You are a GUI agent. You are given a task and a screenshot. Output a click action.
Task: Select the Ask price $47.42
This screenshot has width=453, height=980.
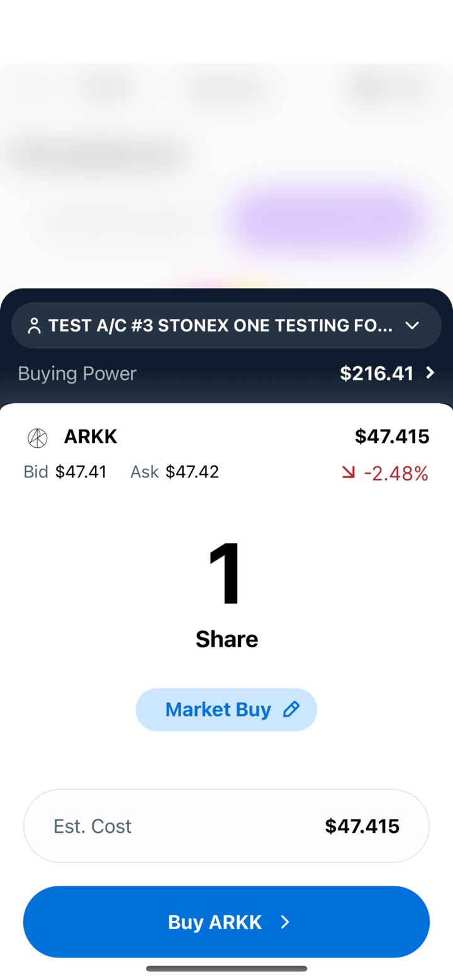[x=192, y=472]
